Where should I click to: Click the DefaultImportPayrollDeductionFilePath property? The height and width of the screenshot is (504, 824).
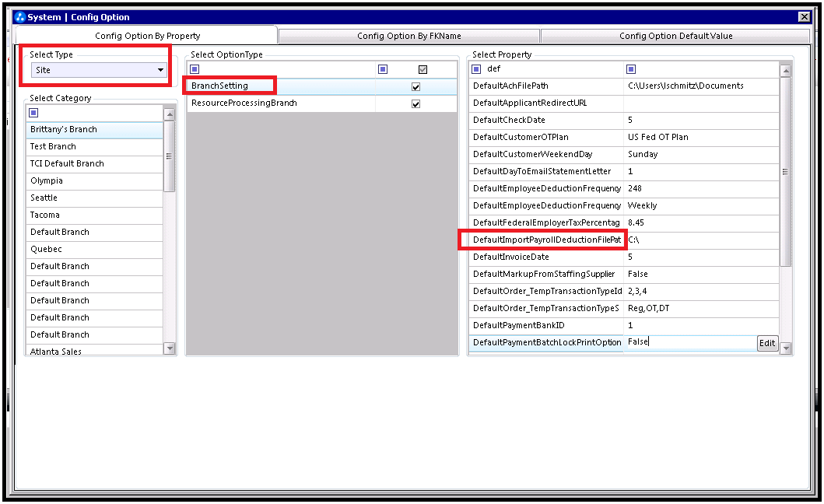[624, 240]
